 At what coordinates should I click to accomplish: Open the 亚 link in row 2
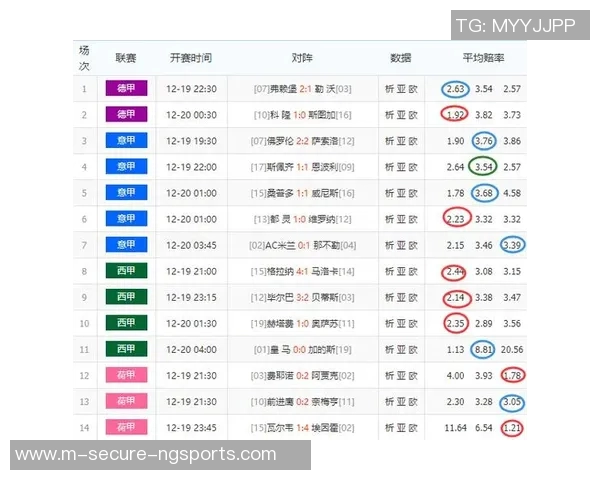coord(401,115)
